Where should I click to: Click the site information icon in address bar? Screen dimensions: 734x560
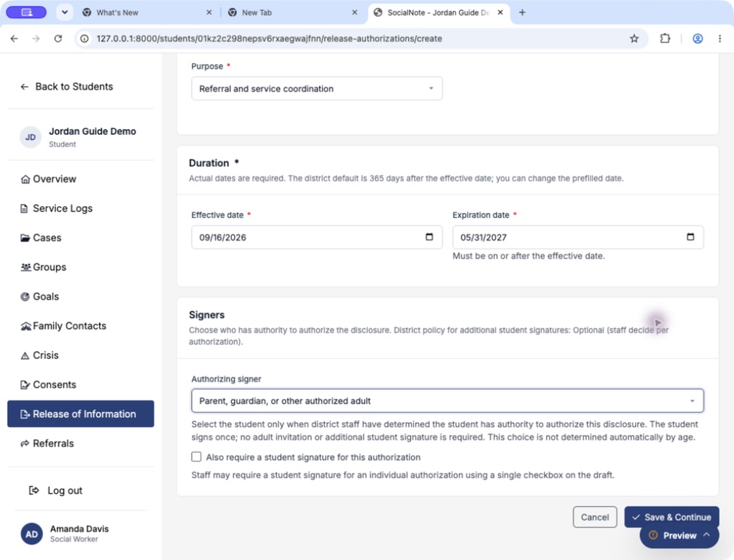coord(85,39)
